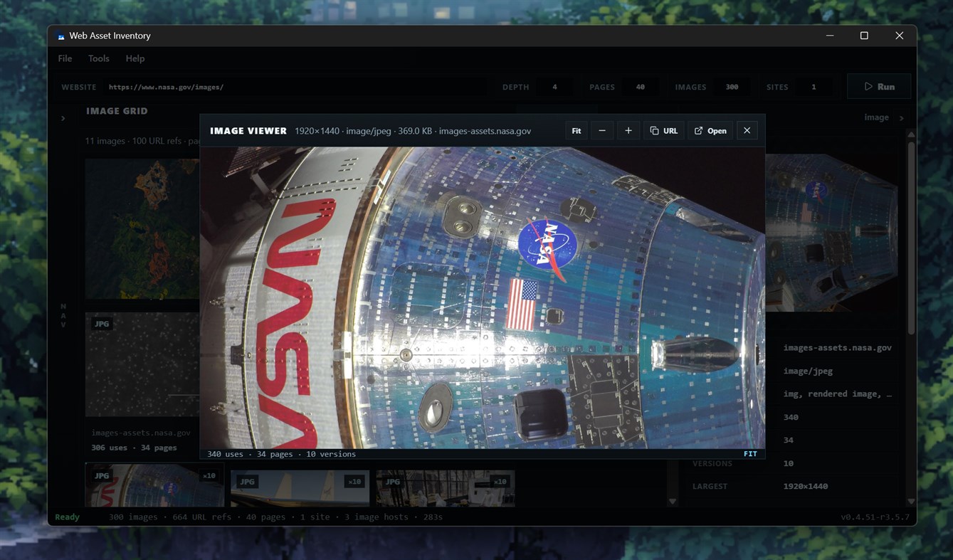Click the version text in status bar
Image resolution: width=953 pixels, height=560 pixels.
click(x=875, y=517)
